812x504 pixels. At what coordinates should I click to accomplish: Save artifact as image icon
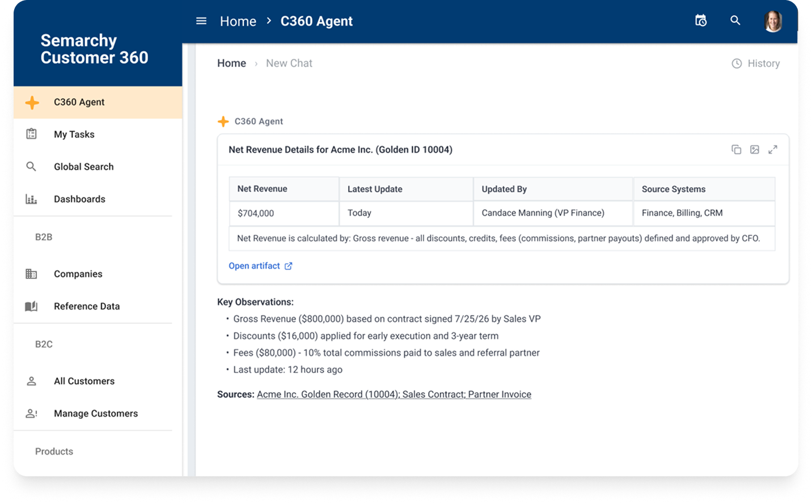[x=754, y=150]
